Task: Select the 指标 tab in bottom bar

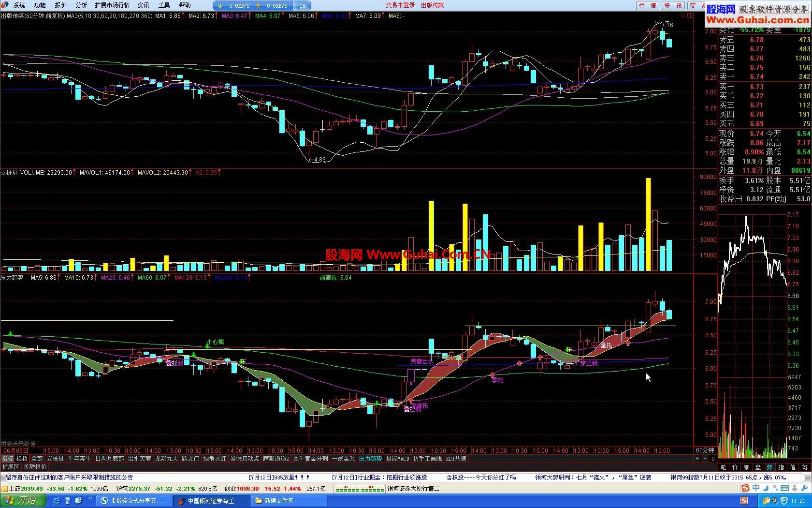Action: 7,458
